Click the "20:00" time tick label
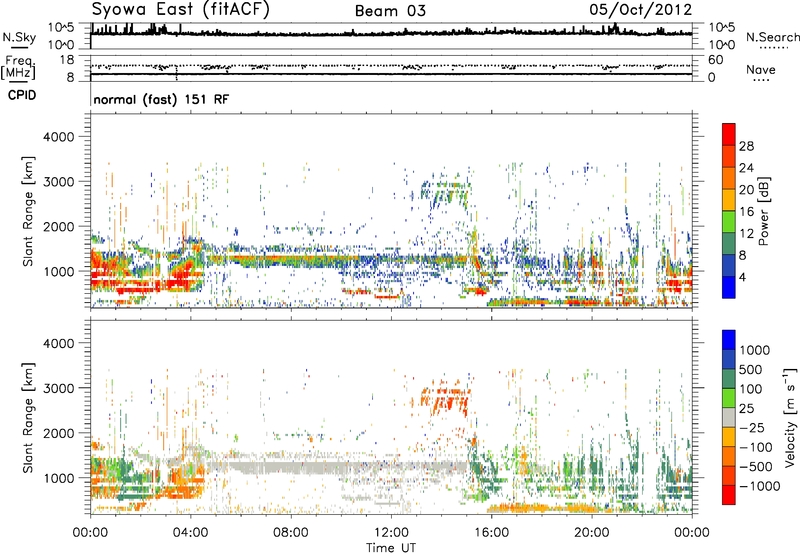Image resolution: width=800 pixels, height=554 pixels. click(591, 533)
